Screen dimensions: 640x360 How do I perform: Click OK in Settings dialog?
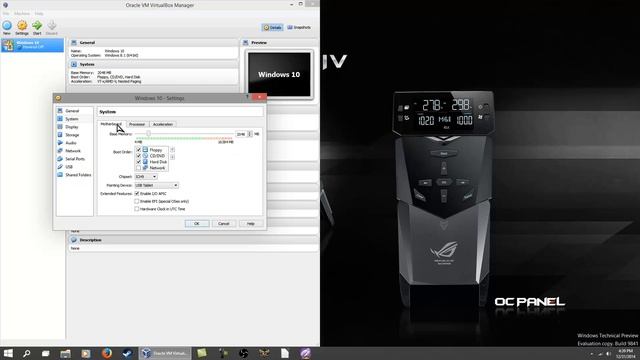pyautogui.click(x=197, y=224)
